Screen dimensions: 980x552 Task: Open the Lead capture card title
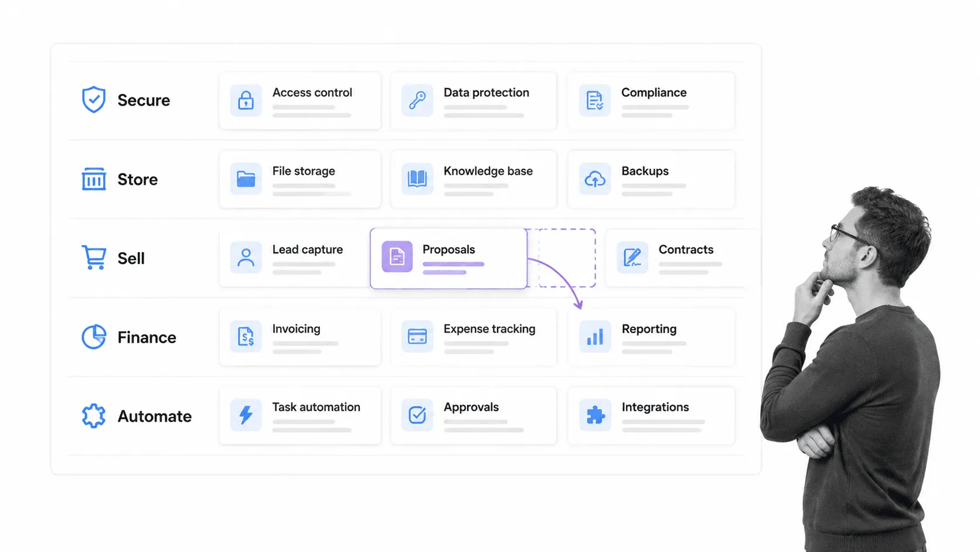pos(308,250)
